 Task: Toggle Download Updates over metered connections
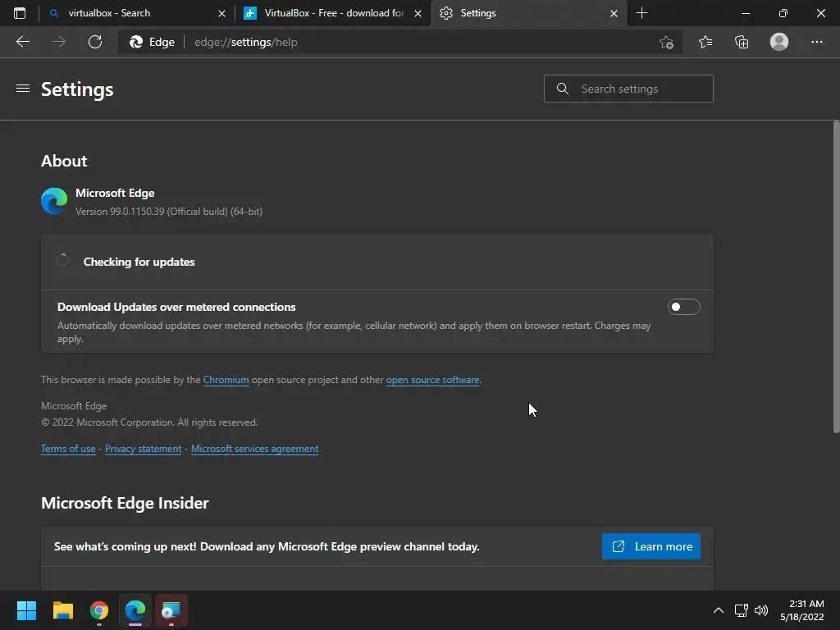(683, 307)
